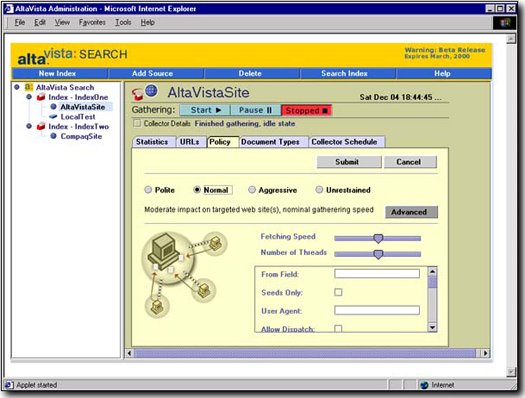Start gathering with the Start button
Viewport: 525px width, 398px height.
pos(205,110)
